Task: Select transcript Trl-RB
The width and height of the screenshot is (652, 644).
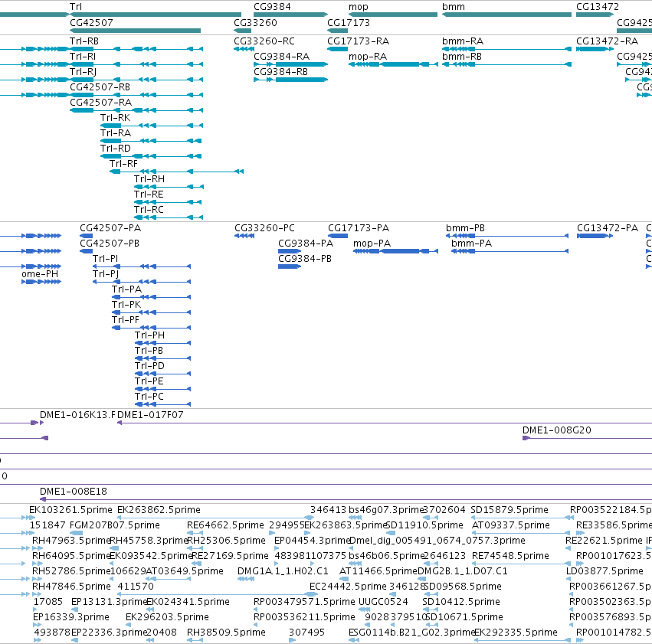Action: [x=84, y=41]
